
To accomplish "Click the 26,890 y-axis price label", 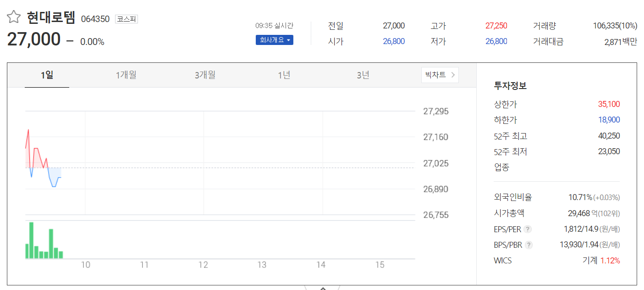I will click(436, 189).
